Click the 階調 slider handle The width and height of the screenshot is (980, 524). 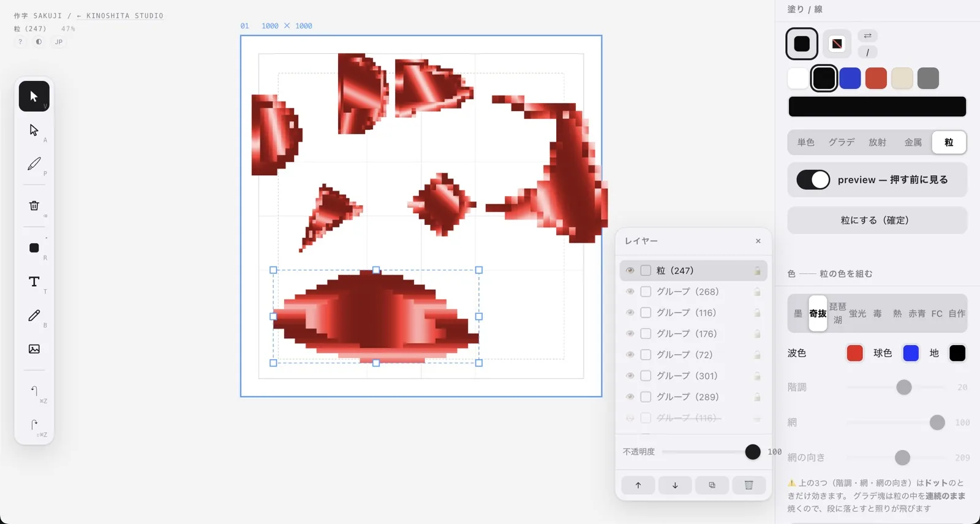tap(904, 387)
